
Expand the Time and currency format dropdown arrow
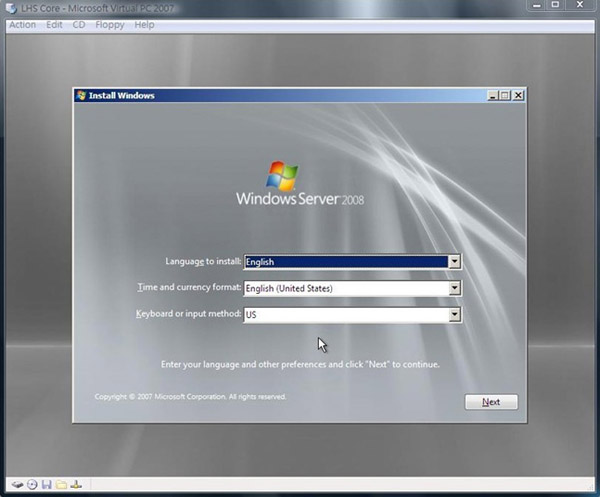[454, 288]
